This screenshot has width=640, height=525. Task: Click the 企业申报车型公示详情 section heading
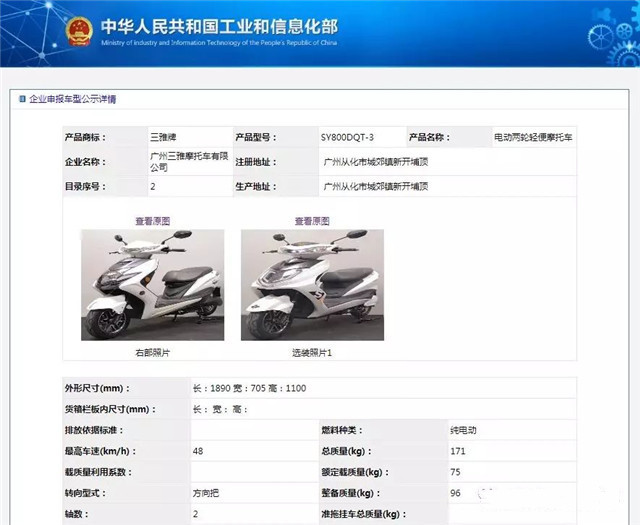pyautogui.click(x=73, y=99)
